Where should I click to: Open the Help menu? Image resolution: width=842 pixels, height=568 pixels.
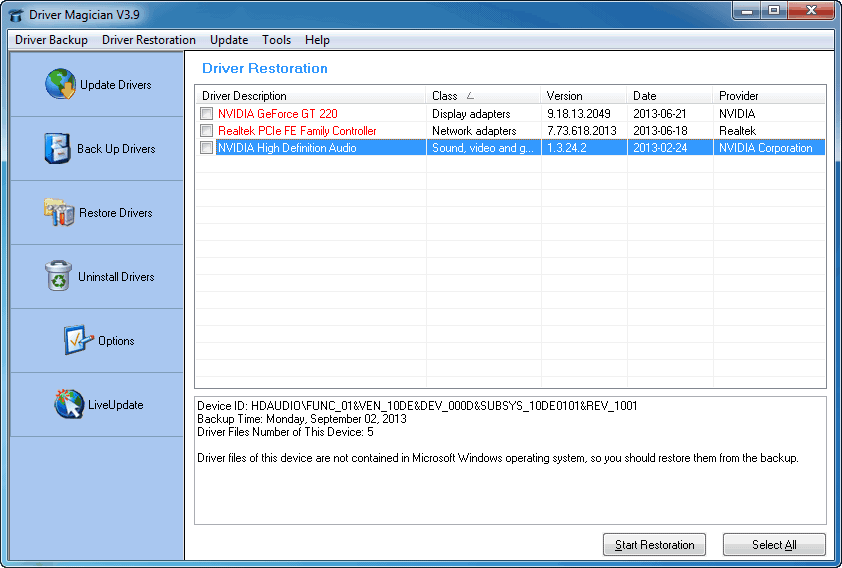317,40
